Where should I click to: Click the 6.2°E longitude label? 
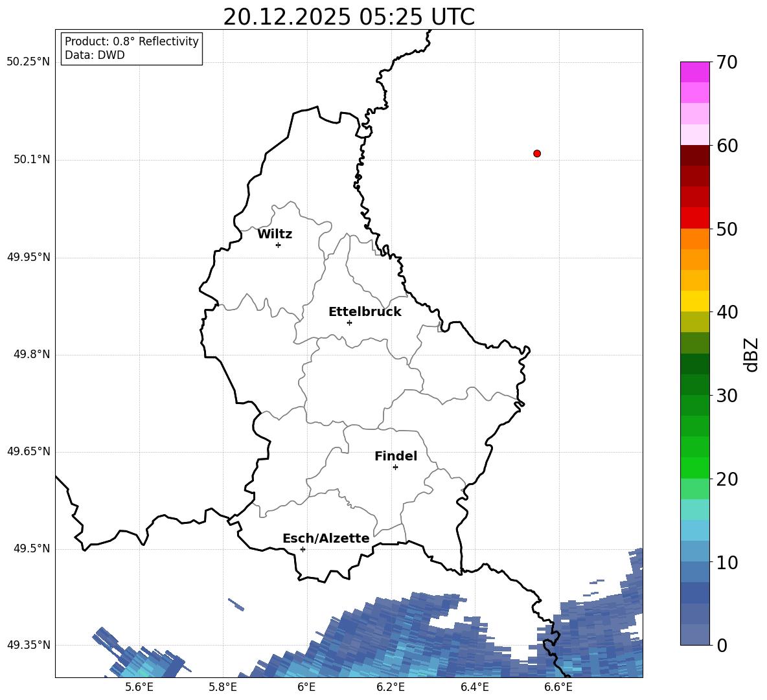391,687
